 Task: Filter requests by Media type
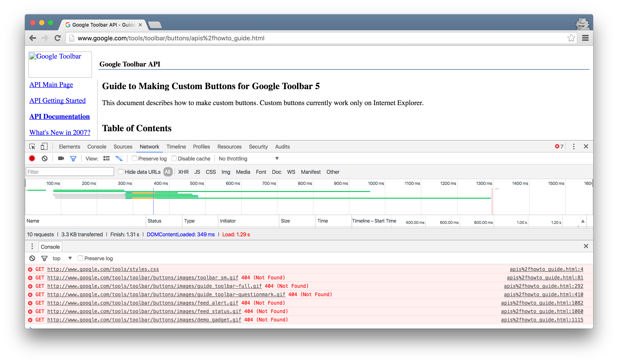(243, 172)
